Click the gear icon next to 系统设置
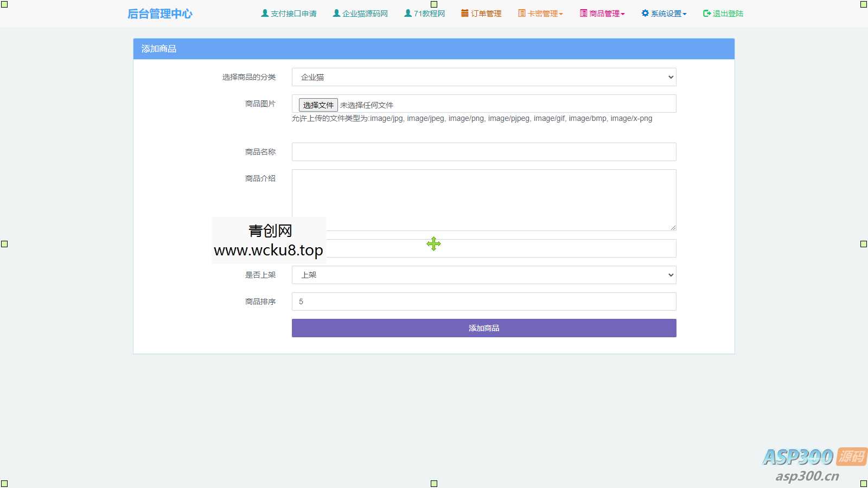868x488 pixels. coord(644,13)
